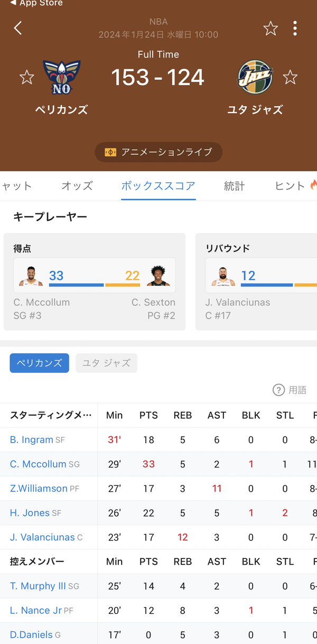
Task: Toggle favorite star beside Pelicans logo
Action: tap(26, 78)
